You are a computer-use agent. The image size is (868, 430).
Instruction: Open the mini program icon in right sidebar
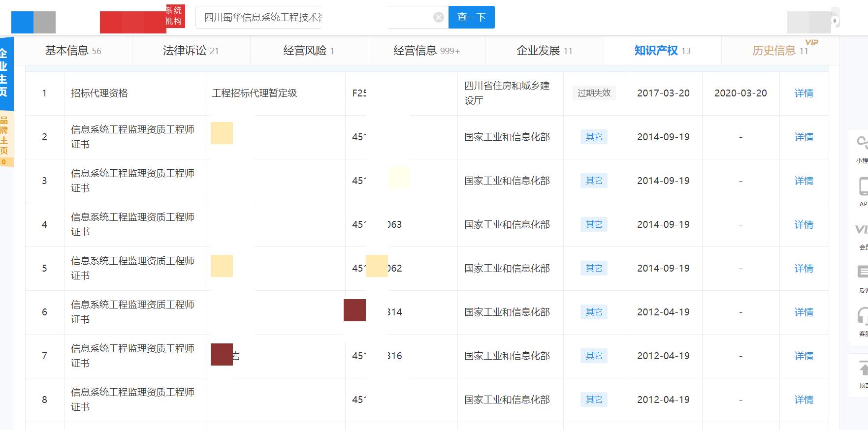[x=862, y=143]
